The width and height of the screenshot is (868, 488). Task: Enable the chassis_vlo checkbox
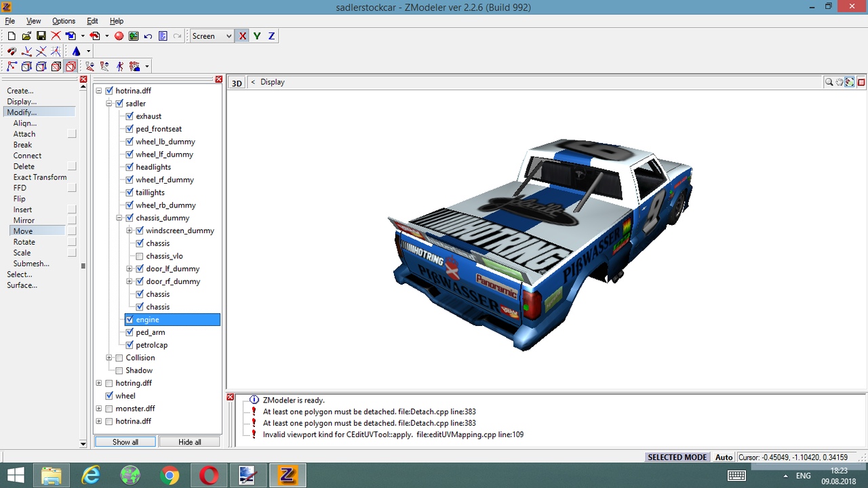[x=140, y=256]
